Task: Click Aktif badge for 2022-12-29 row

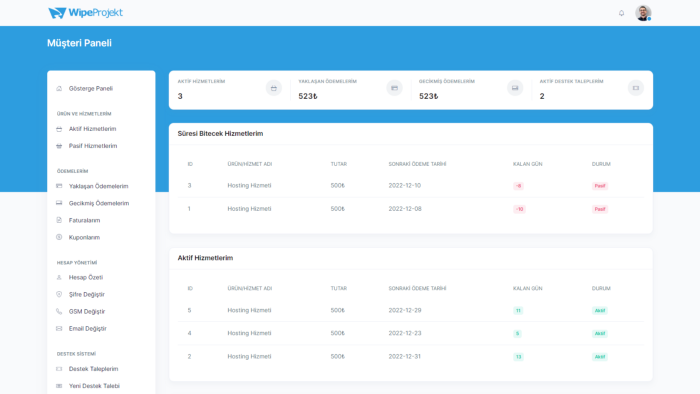Action: pos(600,311)
